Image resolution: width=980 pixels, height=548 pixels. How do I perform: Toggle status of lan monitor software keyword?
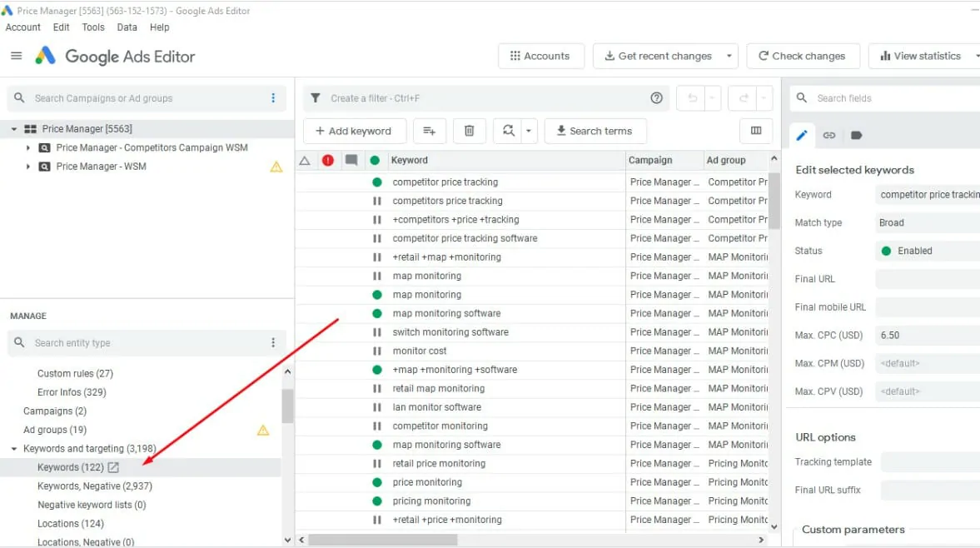pyautogui.click(x=377, y=407)
